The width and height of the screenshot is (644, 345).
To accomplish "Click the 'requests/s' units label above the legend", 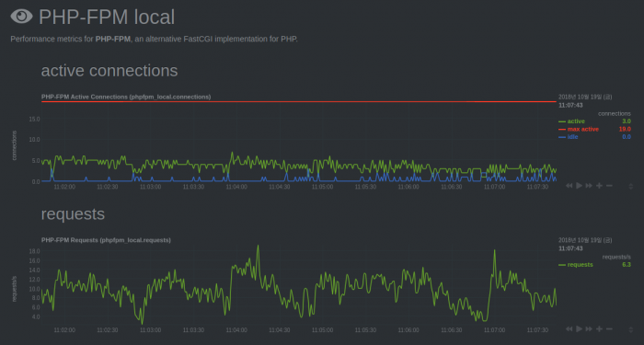I will [x=616, y=257].
